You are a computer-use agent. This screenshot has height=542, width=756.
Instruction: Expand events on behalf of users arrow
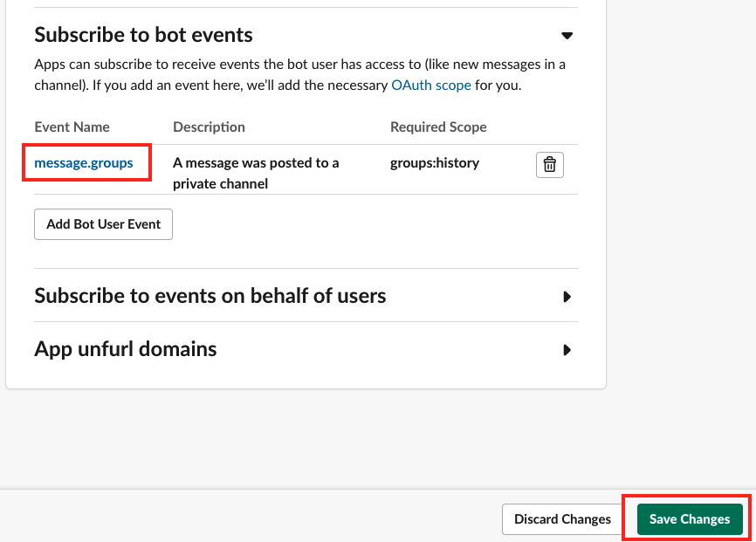567,297
